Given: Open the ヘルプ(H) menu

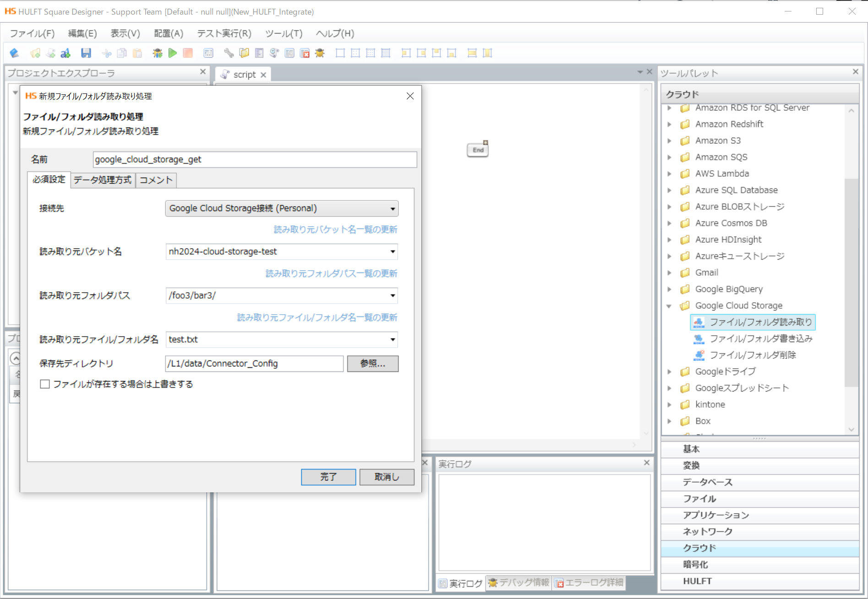Looking at the screenshot, I should pos(335,33).
